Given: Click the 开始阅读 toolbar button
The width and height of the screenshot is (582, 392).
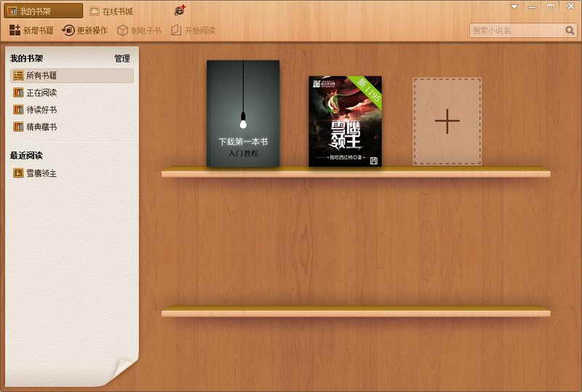Looking at the screenshot, I should click(193, 30).
